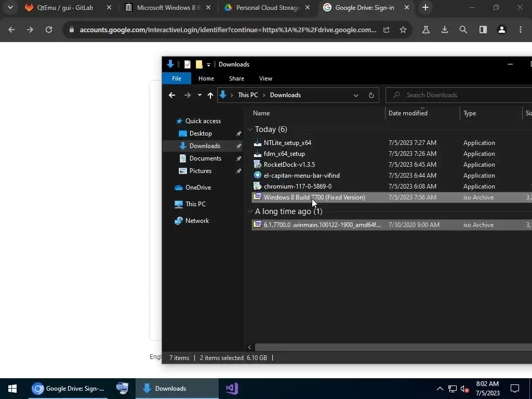Select Quick access in navigation pane
Screen dimensions: 532x399
[203, 121]
